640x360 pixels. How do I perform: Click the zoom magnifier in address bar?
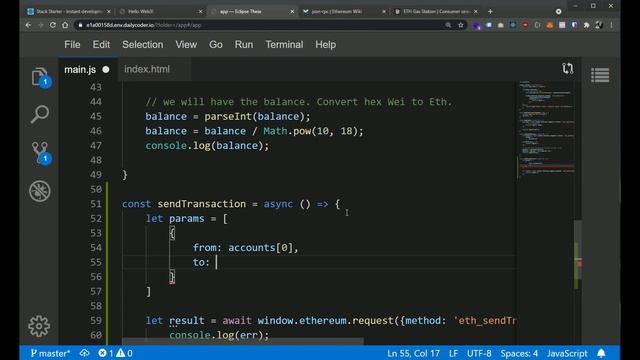click(448, 25)
